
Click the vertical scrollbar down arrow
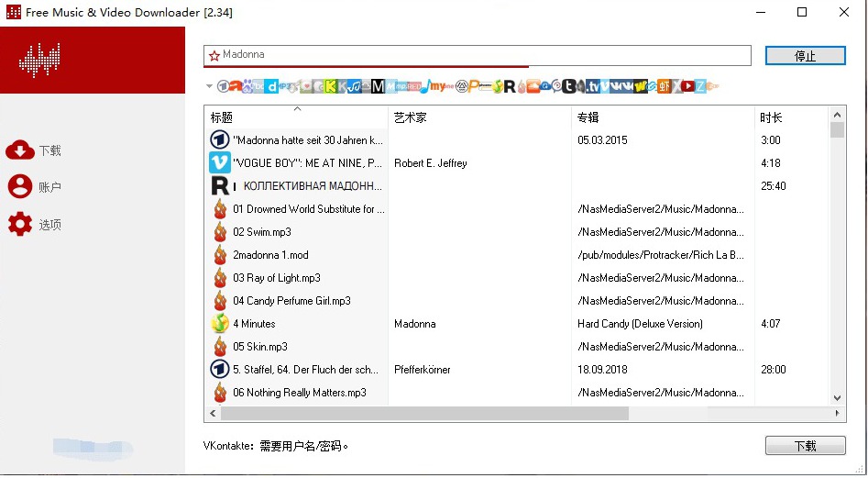837,398
